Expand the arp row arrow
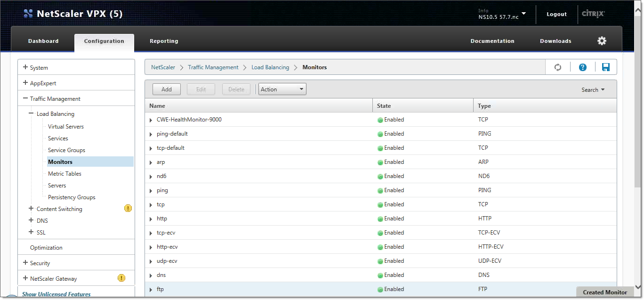 pos(151,162)
